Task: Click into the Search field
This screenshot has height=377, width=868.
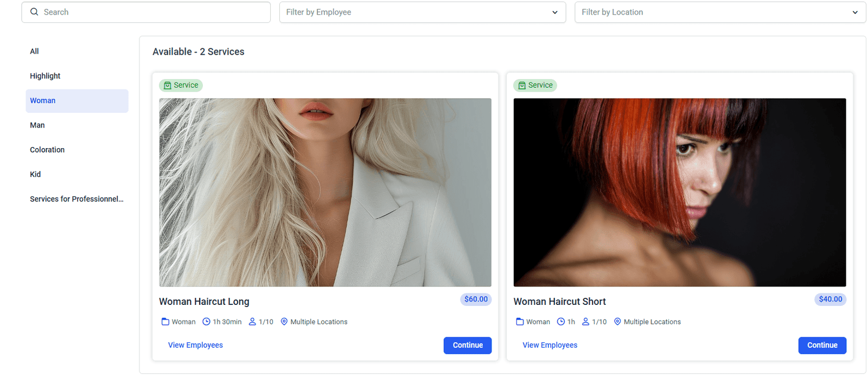Action: click(146, 12)
